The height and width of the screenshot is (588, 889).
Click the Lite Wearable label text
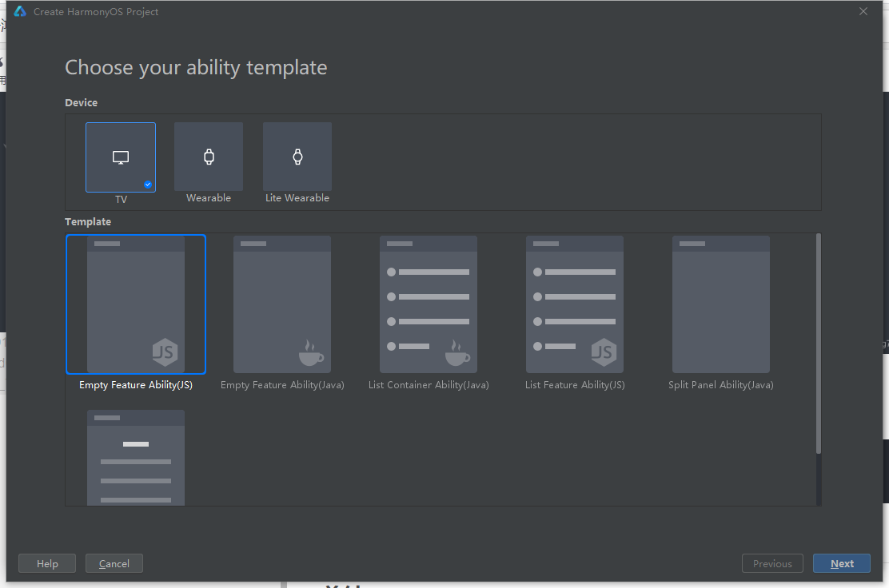297,198
